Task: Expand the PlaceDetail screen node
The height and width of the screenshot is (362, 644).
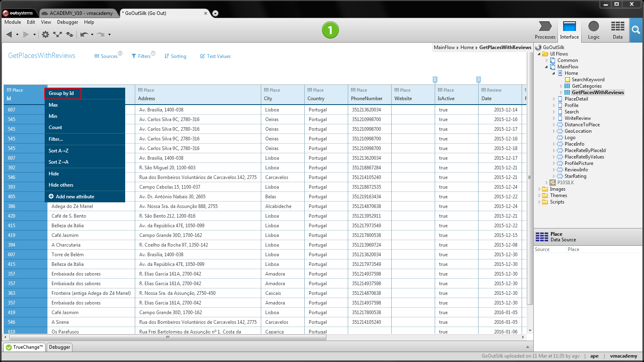Action: point(554,99)
